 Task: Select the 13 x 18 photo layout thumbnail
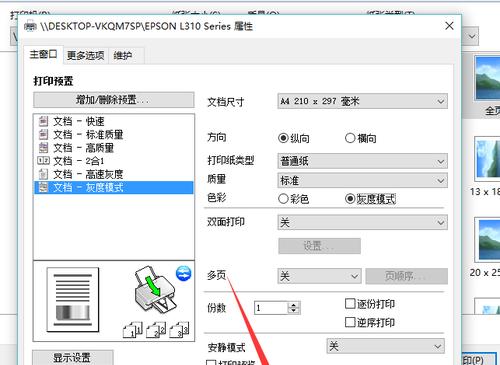(487, 159)
